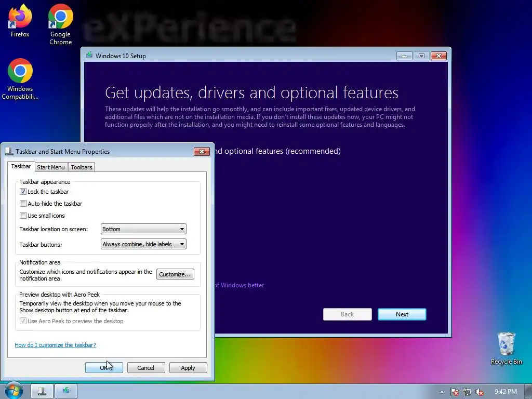Enable Auto-hide the taskbar
This screenshot has width=532, height=399.
pyautogui.click(x=23, y=204)
